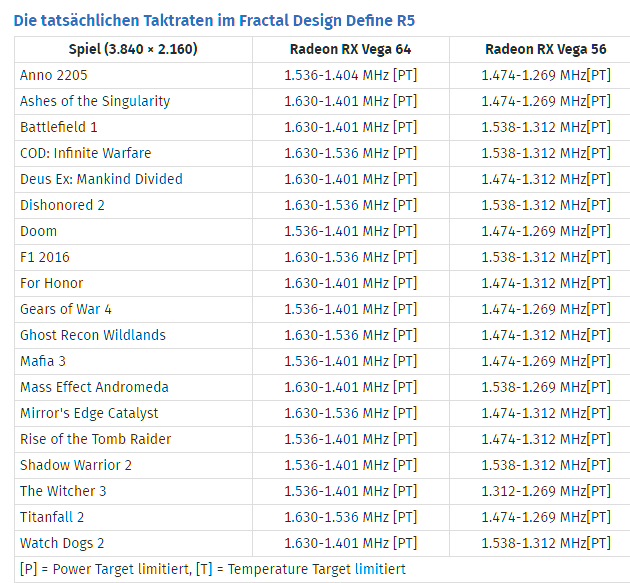Viewport: 630px width, 583px height.
Task: Click the Ashes of the Singularity row label
Action: point(95,101)
